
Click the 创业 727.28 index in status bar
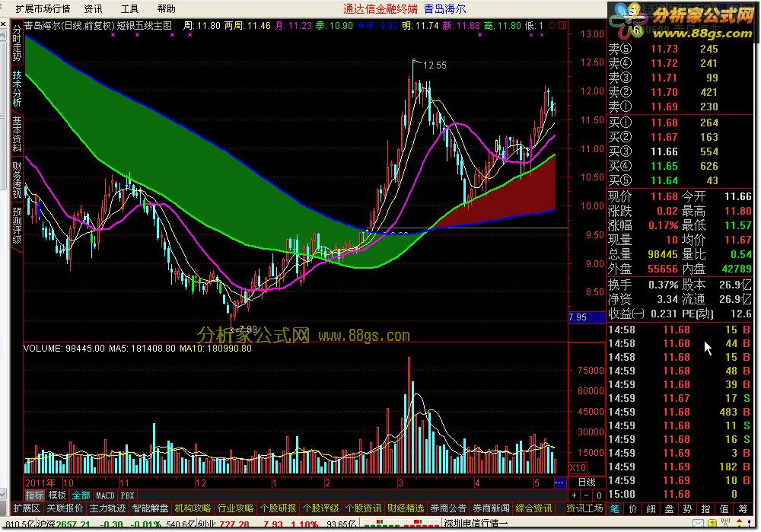click(x=223, y=524)
